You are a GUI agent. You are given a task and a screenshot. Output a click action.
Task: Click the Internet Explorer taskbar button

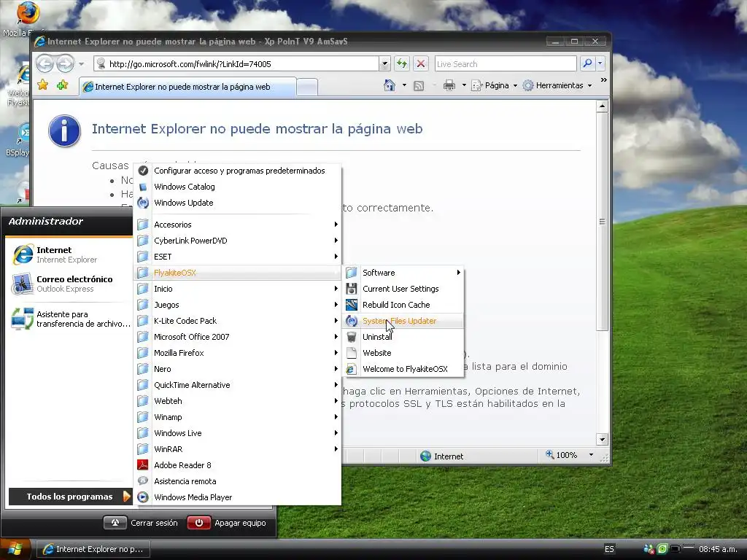tap(93, 549)
